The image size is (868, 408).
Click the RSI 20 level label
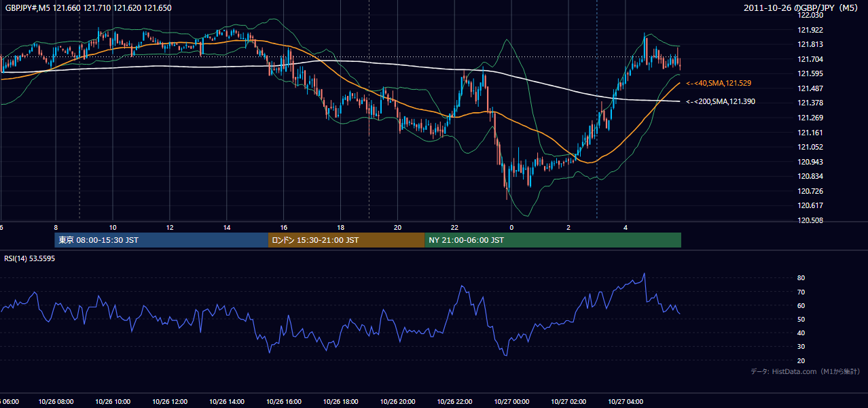801,360
